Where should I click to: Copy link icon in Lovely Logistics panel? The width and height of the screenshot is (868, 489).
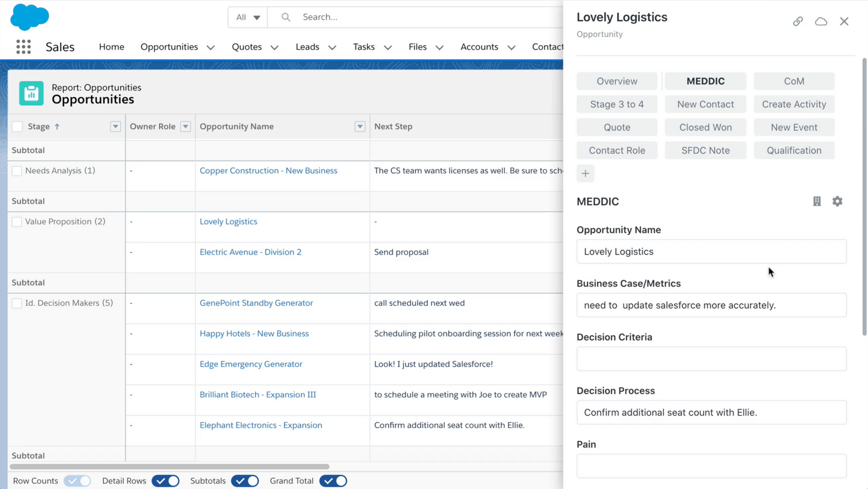pyautogui.click(x=798, y=21)
